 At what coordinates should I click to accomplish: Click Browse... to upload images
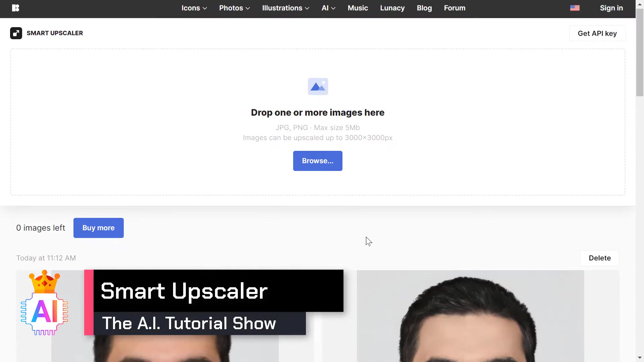(318, 161)
